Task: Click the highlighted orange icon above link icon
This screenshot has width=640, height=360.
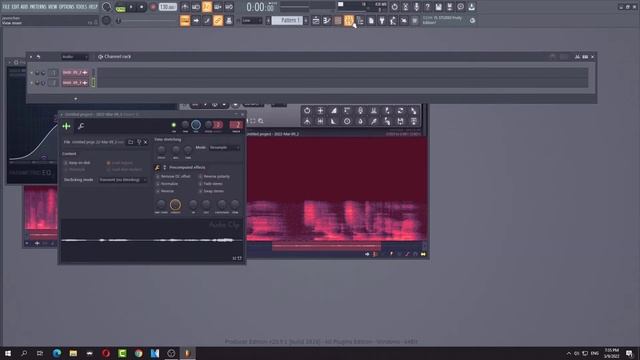Action: click(207, 7)
